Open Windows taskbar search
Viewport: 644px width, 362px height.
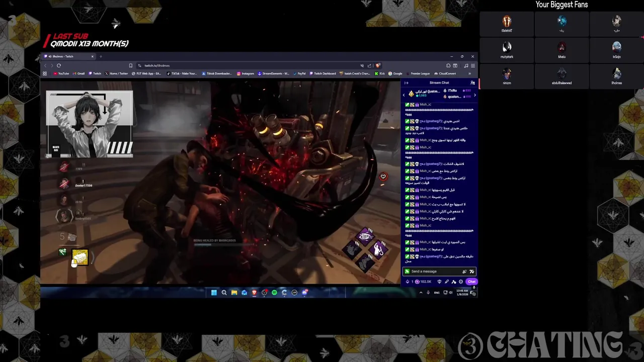[x=224, y=292]
